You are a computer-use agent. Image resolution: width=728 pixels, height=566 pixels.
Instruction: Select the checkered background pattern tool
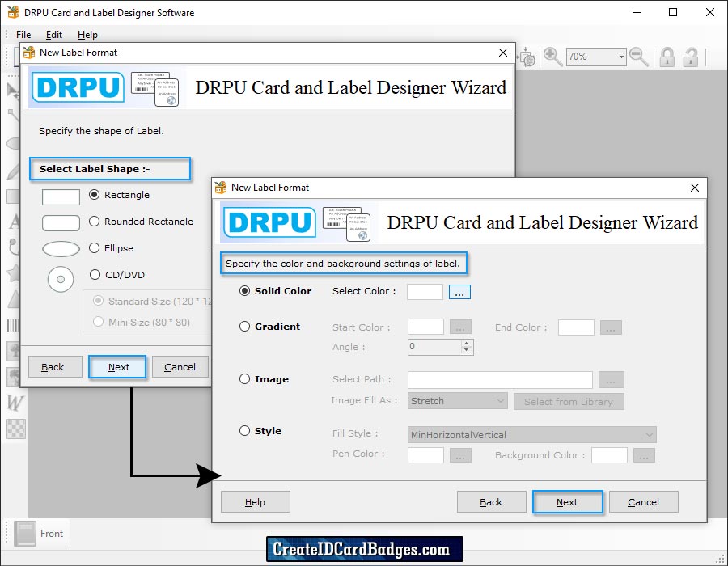16,429
